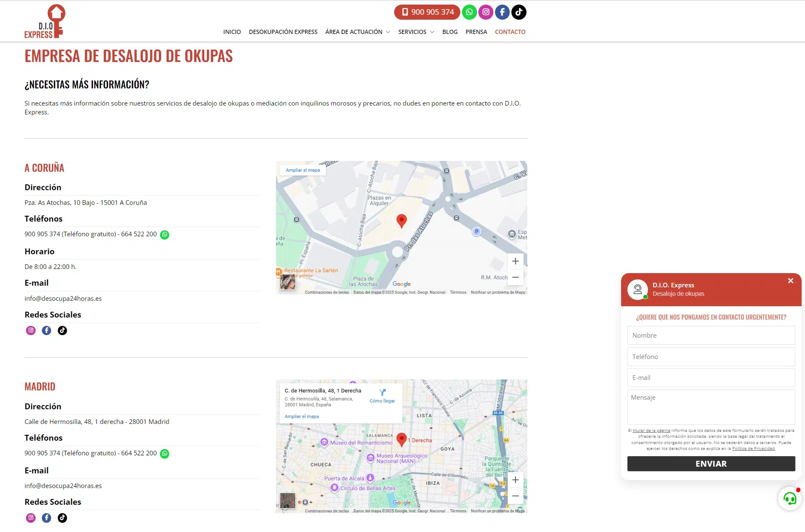Image resolution: width=805 pixels, height=532 pixels.
Task: Open A Coruña TikTok icon
Action: [62, 331]
